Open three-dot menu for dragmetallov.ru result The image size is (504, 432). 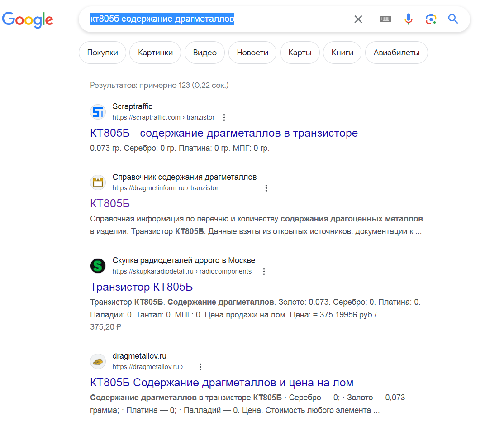point(200,367)
